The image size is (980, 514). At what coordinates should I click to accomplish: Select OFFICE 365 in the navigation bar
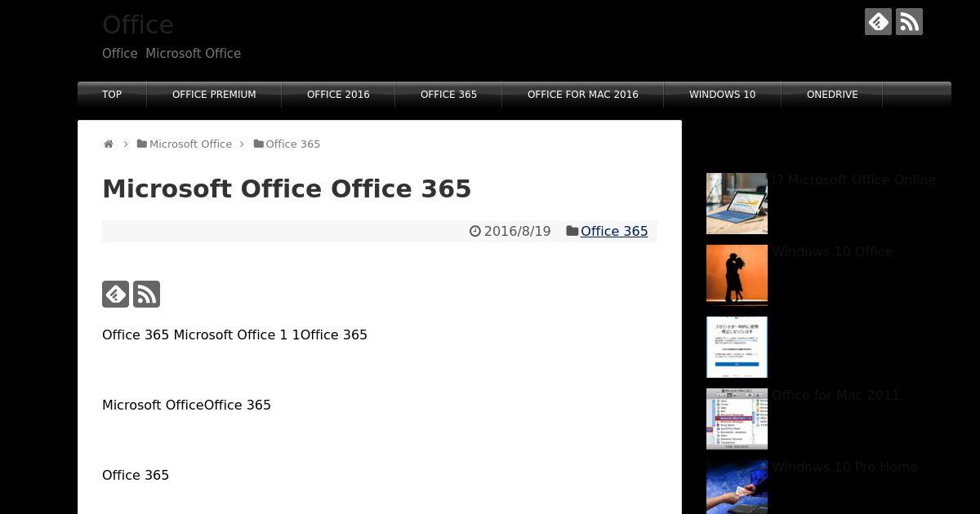point(448,95)
